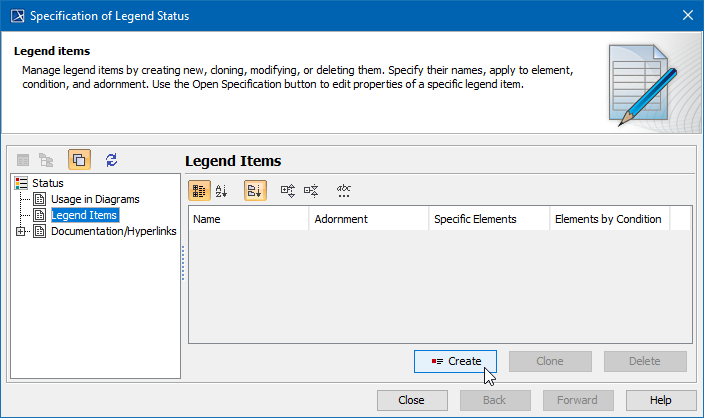Click the refresh arrows icon
The image size is (704, 418).
click(111, 160)
